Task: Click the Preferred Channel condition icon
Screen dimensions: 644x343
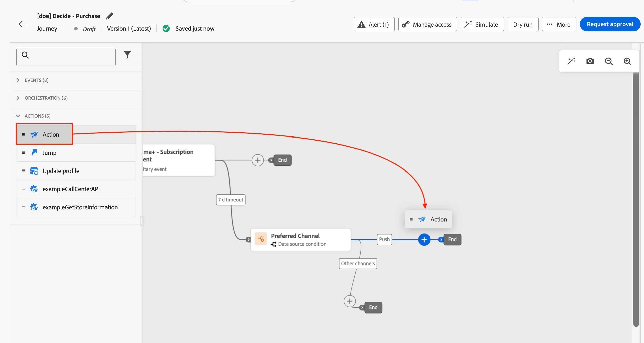Action: 261,238
